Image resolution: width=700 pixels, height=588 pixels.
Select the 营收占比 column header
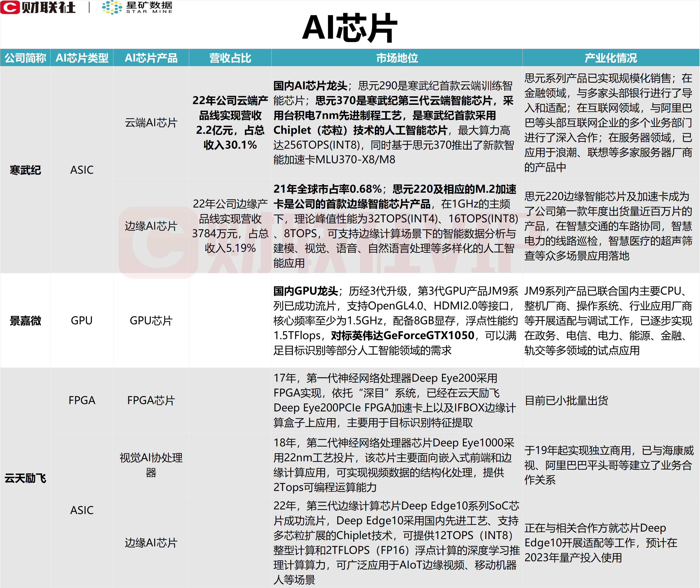coord(230,58)
